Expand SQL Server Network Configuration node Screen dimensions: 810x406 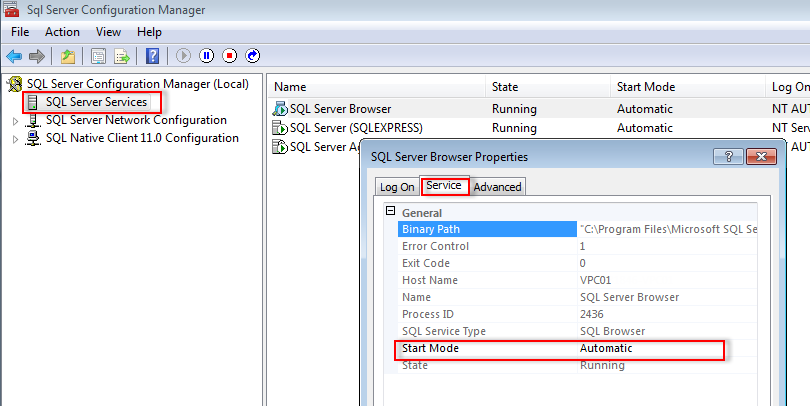(15, 121)
